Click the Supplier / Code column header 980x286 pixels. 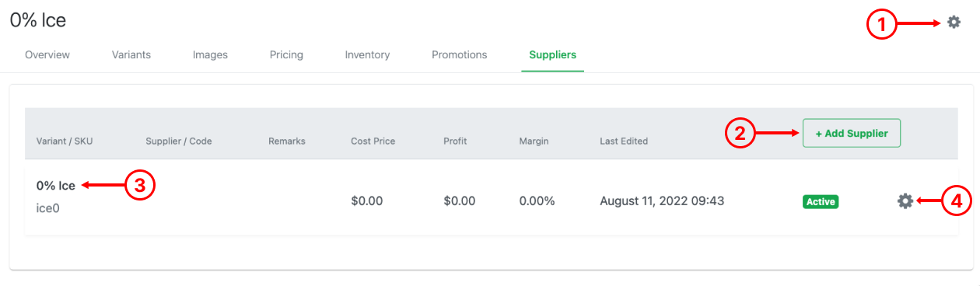tap(179, 141)
